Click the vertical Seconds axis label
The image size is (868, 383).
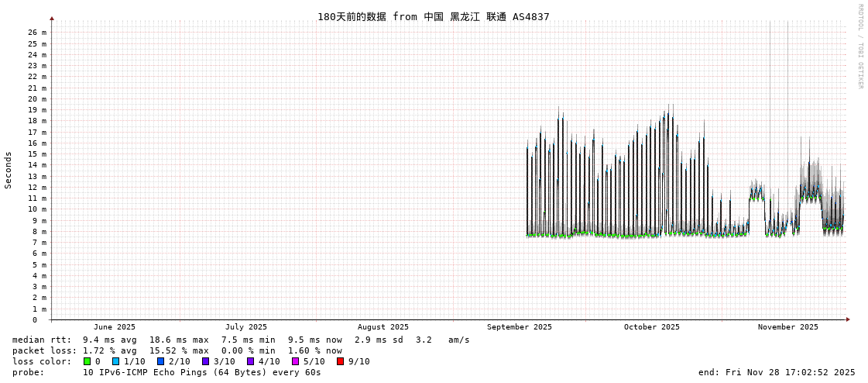pos(9,170)
